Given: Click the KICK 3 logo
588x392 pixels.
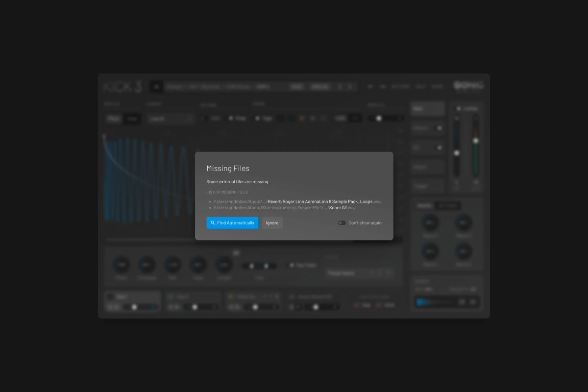Looking at the screenshot, I should pos(122,87).
